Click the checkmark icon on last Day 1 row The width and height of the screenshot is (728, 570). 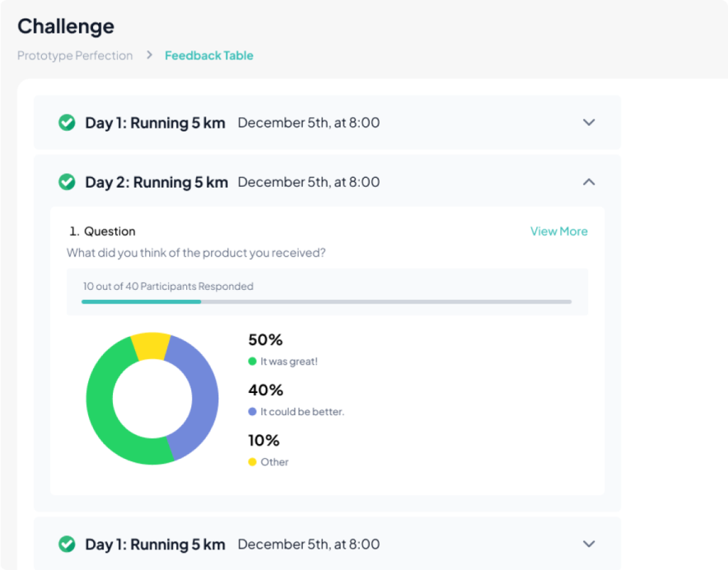67,544
